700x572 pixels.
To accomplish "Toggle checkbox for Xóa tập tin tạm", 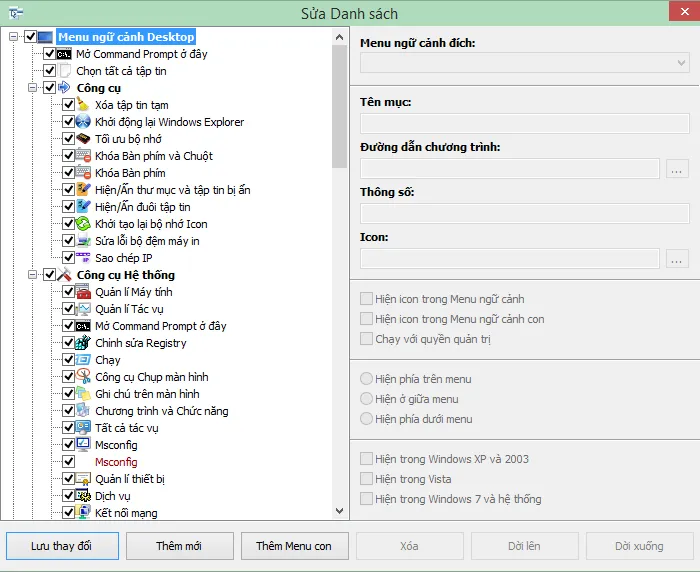I will (x=68, y=104).
